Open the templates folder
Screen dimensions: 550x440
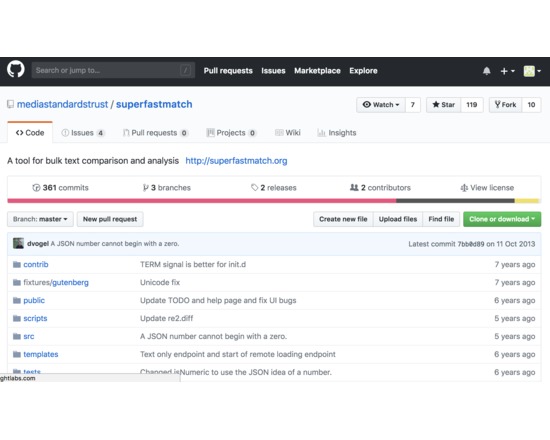[x=41, y=354]
